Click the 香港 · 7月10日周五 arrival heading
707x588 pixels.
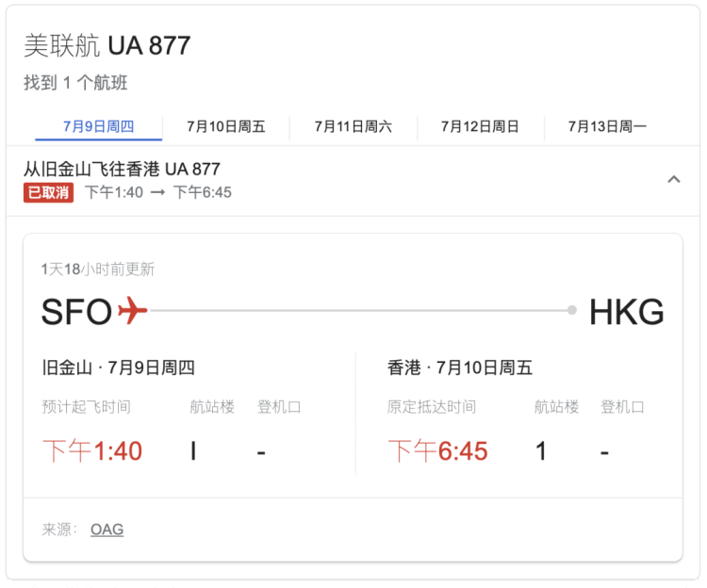pos(460,367)
